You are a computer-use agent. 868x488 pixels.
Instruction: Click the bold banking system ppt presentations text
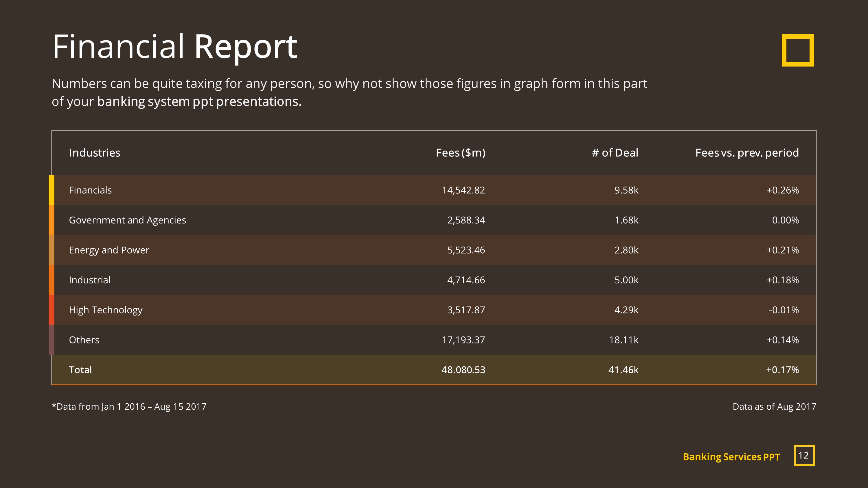click(x=199, y=102)
